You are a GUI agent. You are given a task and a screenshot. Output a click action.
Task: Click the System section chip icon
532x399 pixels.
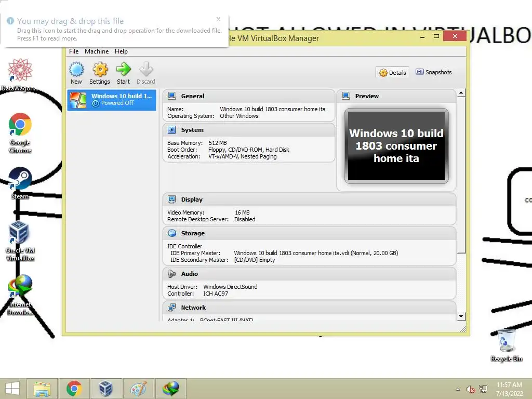click(172, 130)
